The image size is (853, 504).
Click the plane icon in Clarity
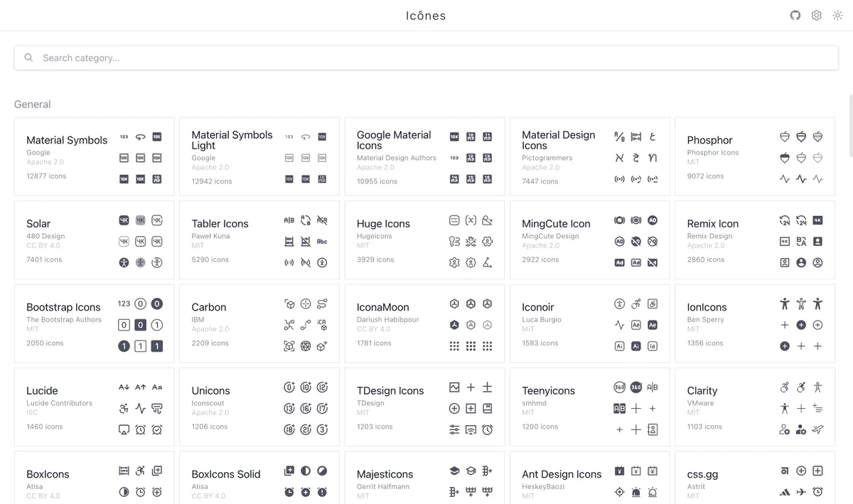tap(817, 429)
